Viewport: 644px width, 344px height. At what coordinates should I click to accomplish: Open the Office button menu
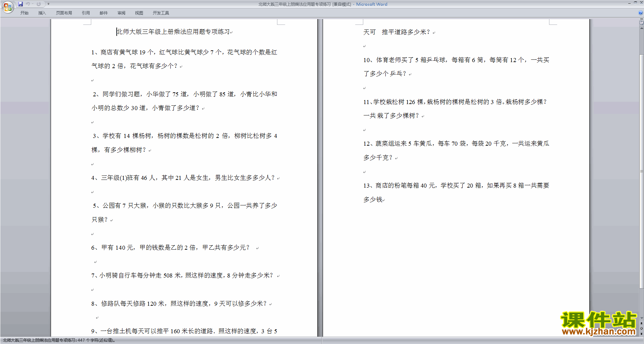(7, 7)
